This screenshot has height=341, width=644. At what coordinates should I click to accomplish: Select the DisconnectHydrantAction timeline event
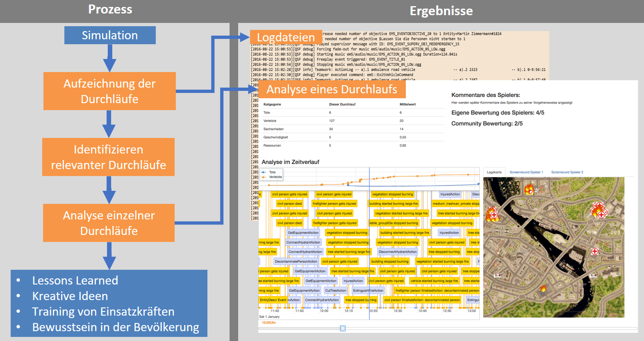[398, 252]
